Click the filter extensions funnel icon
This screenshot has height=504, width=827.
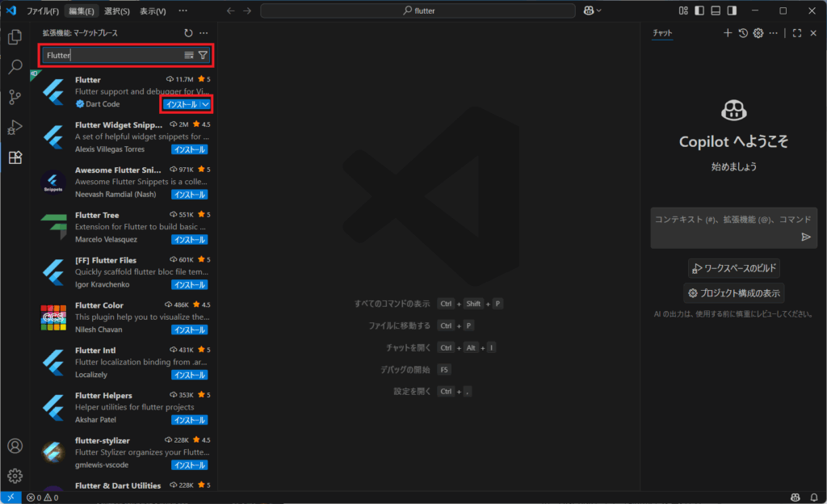click(x=203, y=56)
